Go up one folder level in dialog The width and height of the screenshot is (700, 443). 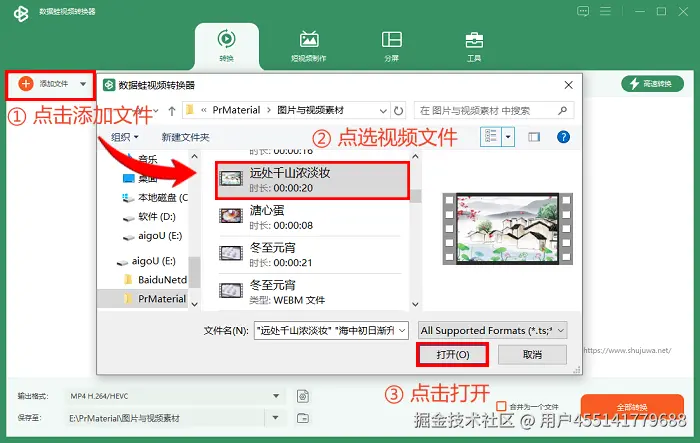172,111
